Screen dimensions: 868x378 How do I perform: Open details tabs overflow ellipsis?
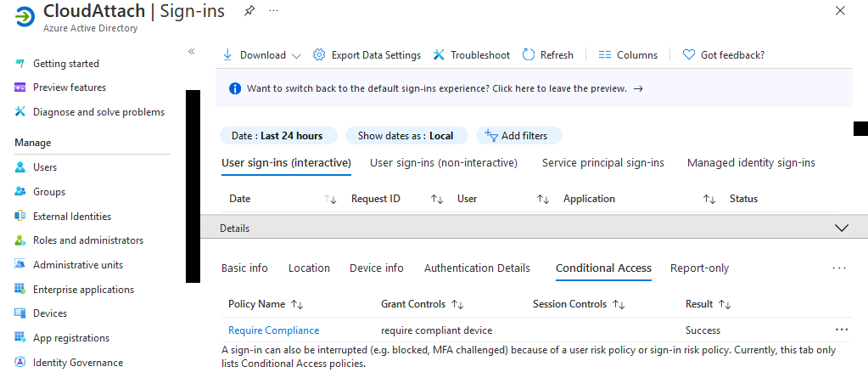[x=839, y=268]
